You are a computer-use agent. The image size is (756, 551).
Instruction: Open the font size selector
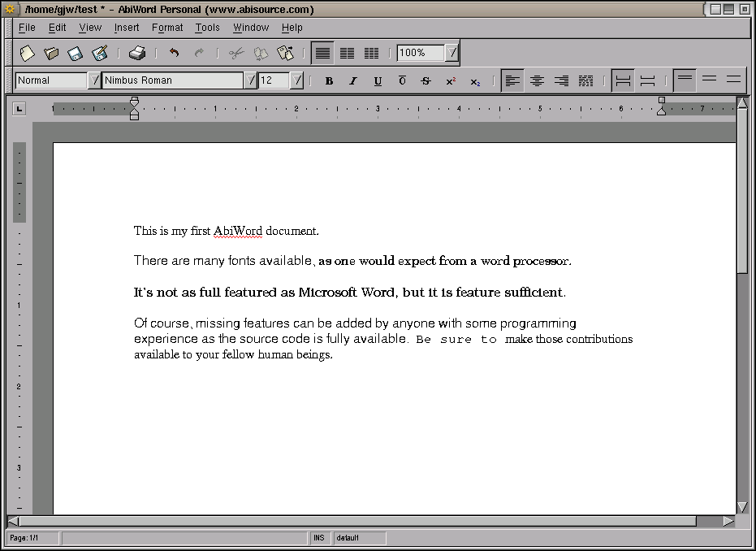coord(296,80)
